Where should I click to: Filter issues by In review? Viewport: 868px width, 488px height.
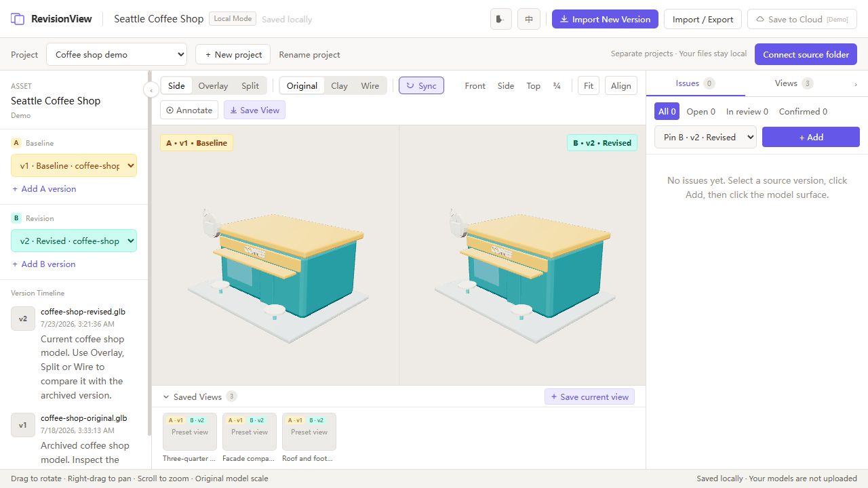(747, 112)
